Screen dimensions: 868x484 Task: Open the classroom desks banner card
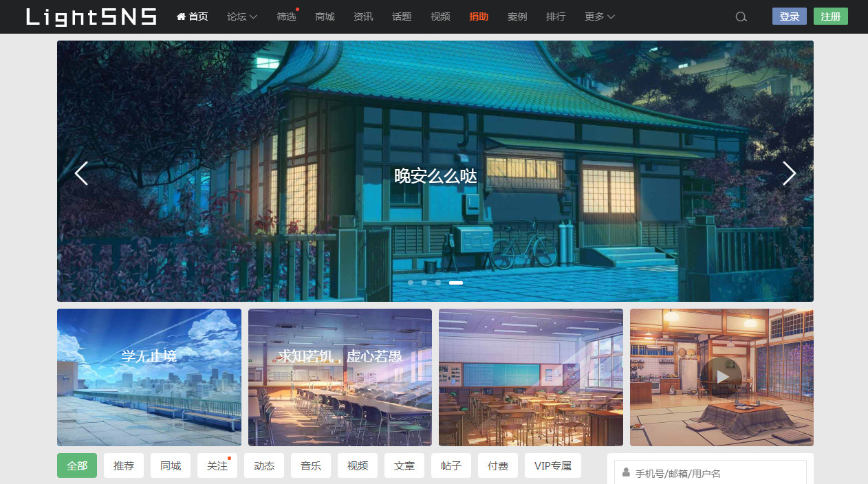[x=531, y=377]
